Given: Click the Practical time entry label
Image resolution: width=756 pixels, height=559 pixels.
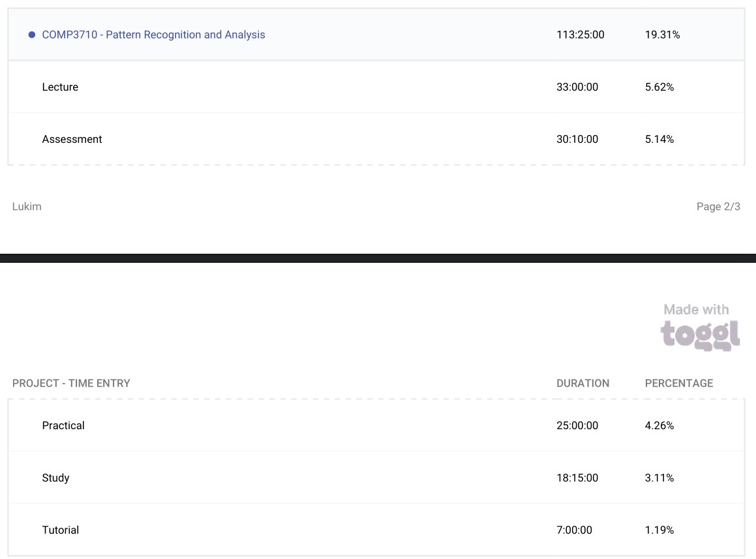Looking at the screenshot, I should pos(63,426).
